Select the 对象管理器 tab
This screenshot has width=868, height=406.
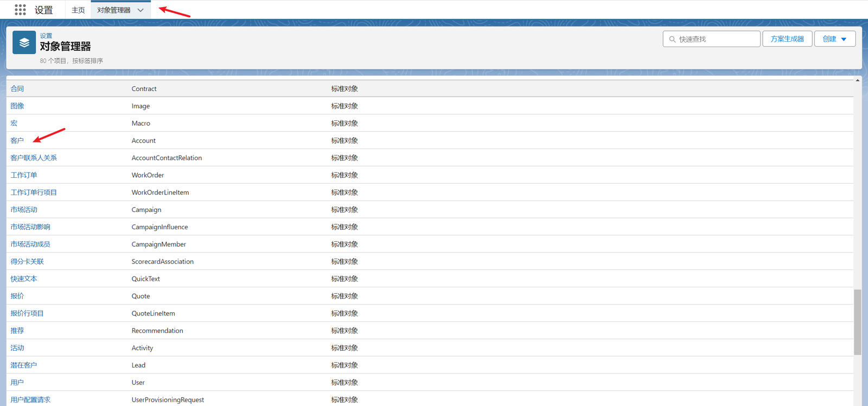click(114, 10)
